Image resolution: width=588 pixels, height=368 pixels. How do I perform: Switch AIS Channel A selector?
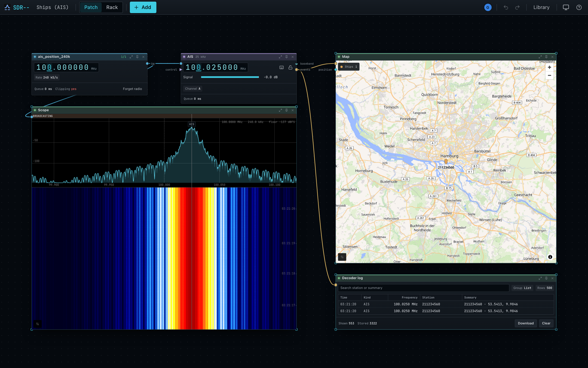click(193, 89)
